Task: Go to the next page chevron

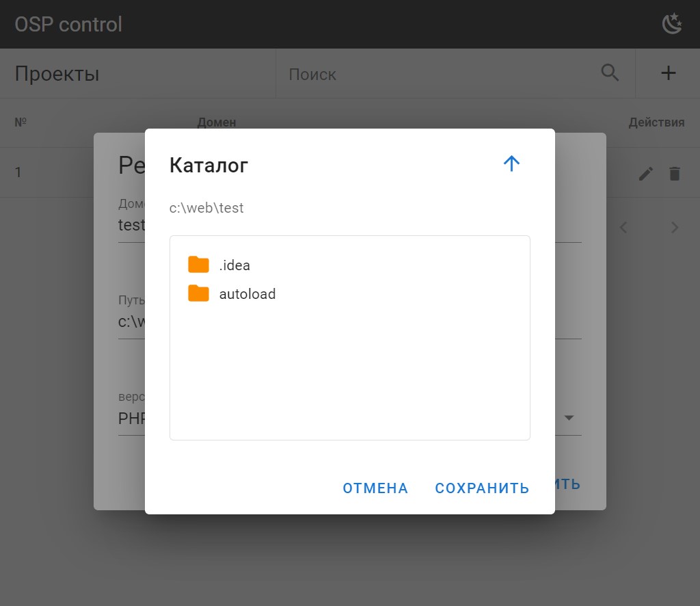Action: pyautogui.click(x=675, y=227)
